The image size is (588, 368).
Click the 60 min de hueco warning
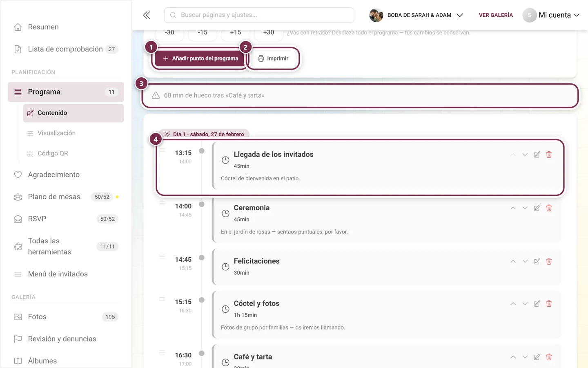(x=360, y=96)
